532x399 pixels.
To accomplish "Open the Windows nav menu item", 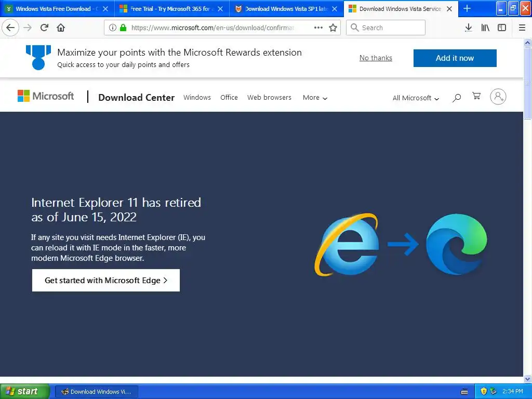I will tap(197, 97).
